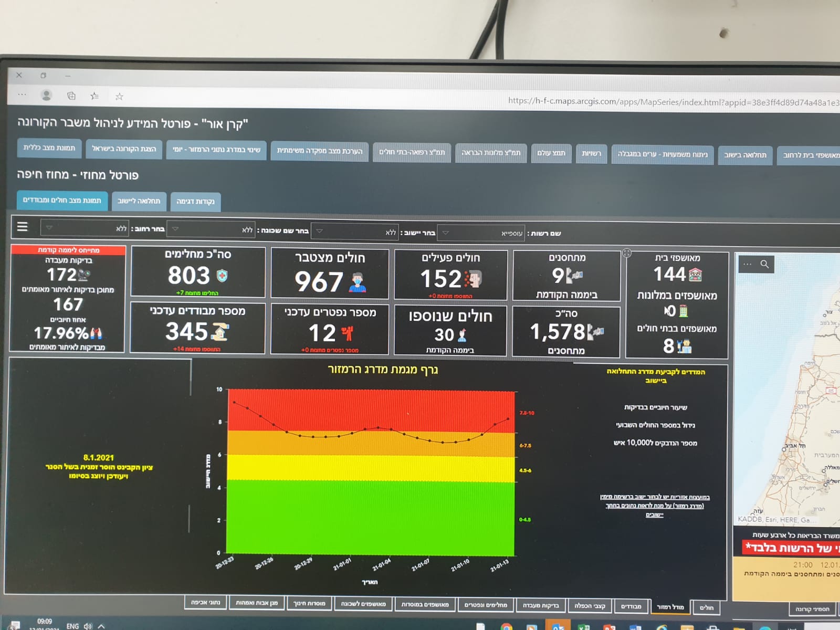Click the 17.96% positive rate value
Screen dimensions: 840x630
coord(61,333)
